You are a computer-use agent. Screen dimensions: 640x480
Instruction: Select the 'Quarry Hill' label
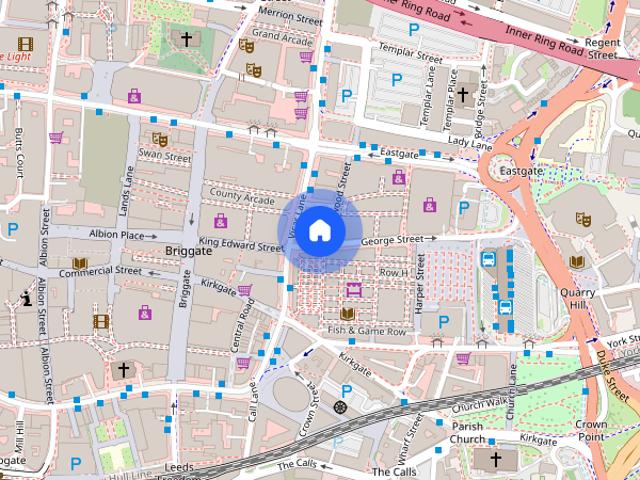pos(578,298)
